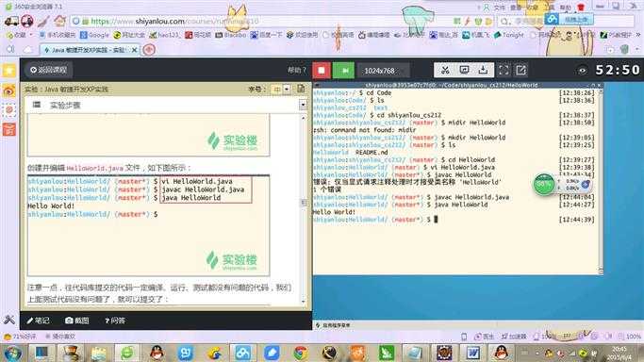The width and height of the screenshot is (644, 362).
Task: Open the 问答 Q&A tab
Action: point(115,321)
